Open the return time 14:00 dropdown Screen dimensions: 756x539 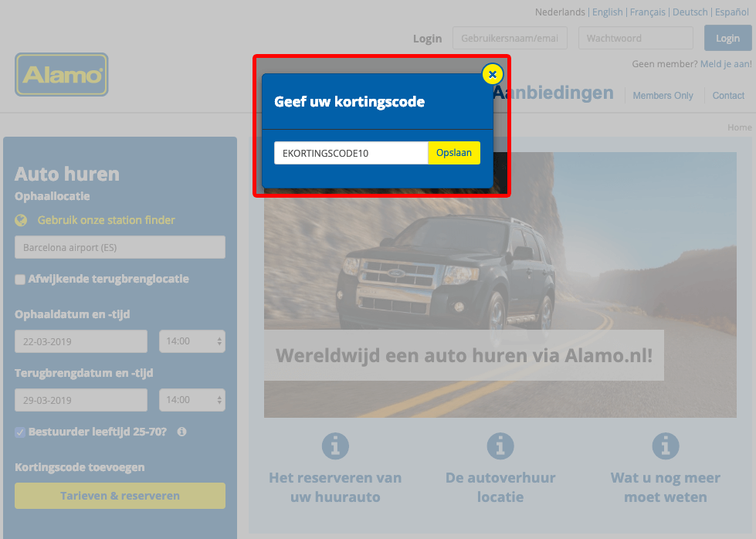pos(192,400)
